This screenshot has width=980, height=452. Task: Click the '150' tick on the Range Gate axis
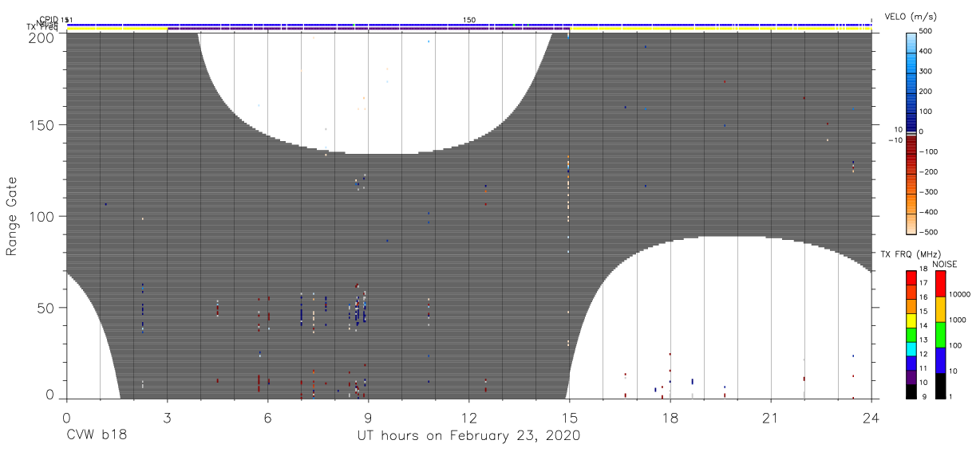tap(40, 125)
